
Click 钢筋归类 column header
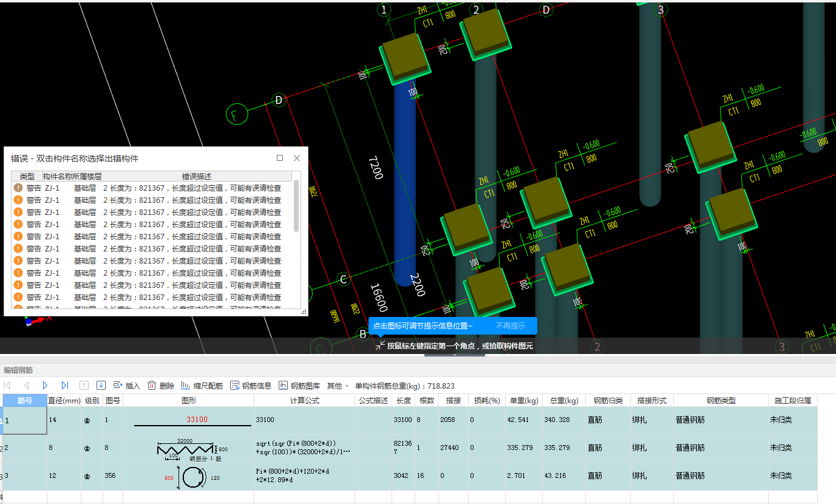(x=608, y=400)
